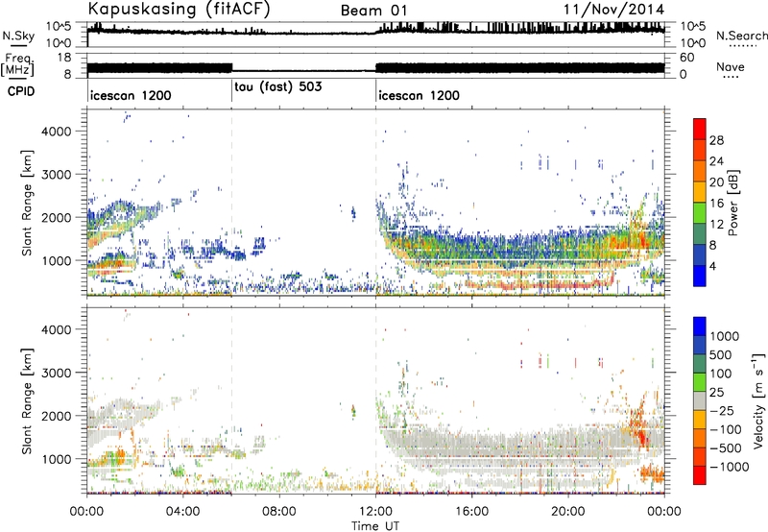Click '3000' tick on velocity panel range axis

coord(57,373)
